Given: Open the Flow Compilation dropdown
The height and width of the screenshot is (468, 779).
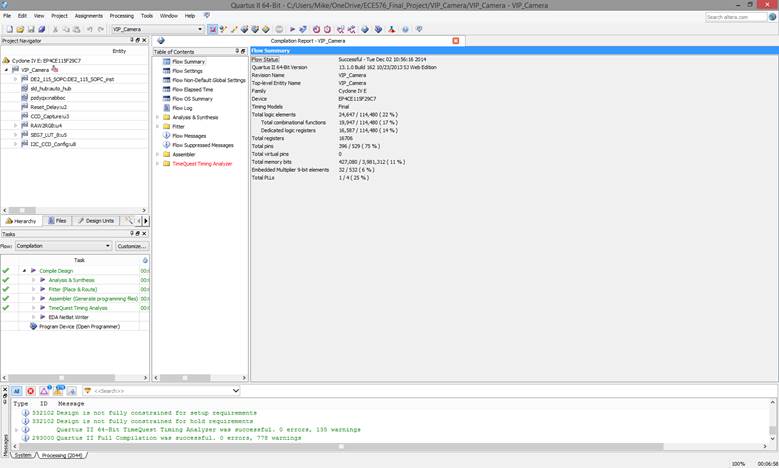Looking at the screenshot, I should point(108,246).
